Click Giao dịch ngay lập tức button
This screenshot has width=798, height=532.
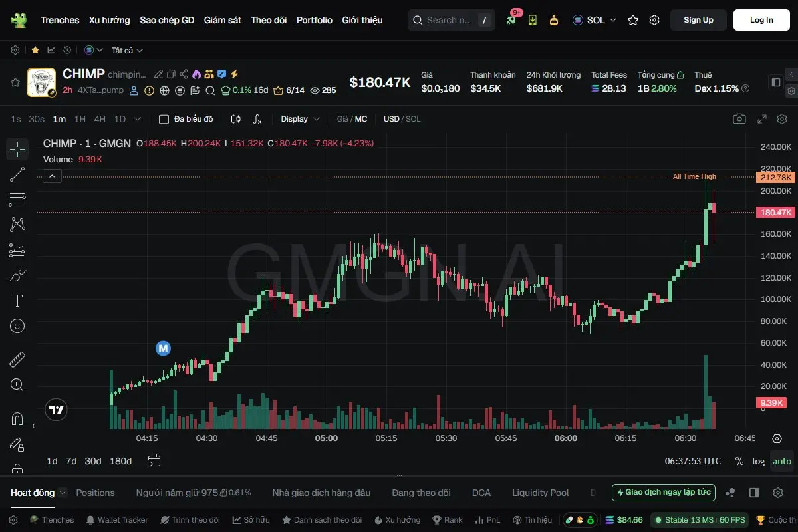[664, 493]
